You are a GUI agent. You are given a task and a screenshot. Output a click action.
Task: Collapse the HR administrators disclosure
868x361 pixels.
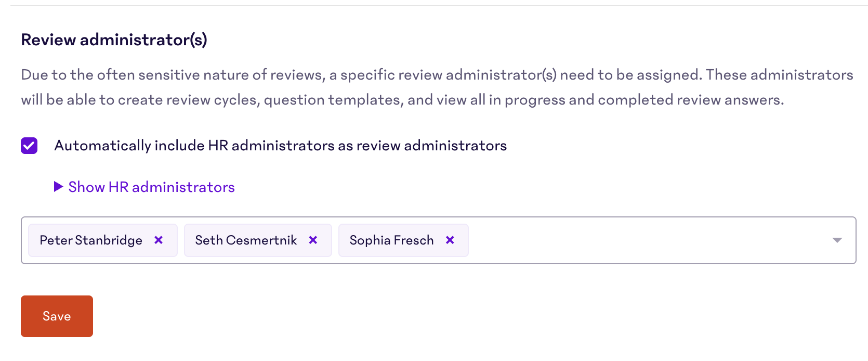click(151, 187)
